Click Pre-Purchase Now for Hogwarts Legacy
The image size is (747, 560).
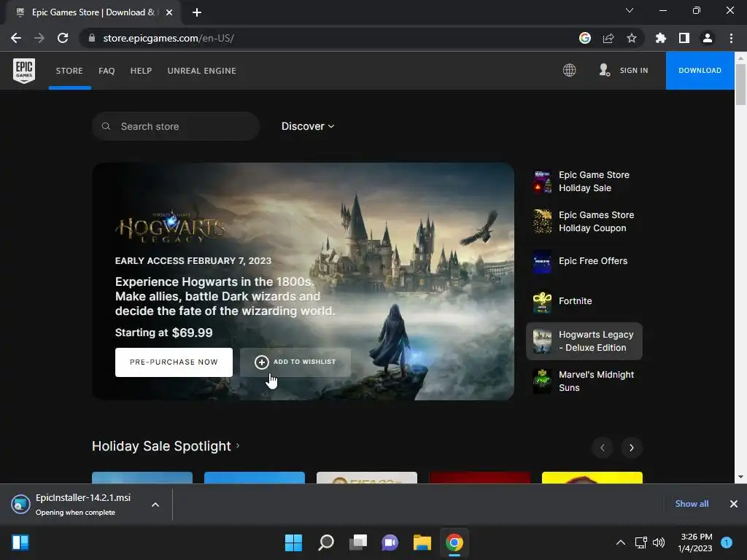point(174,362)
